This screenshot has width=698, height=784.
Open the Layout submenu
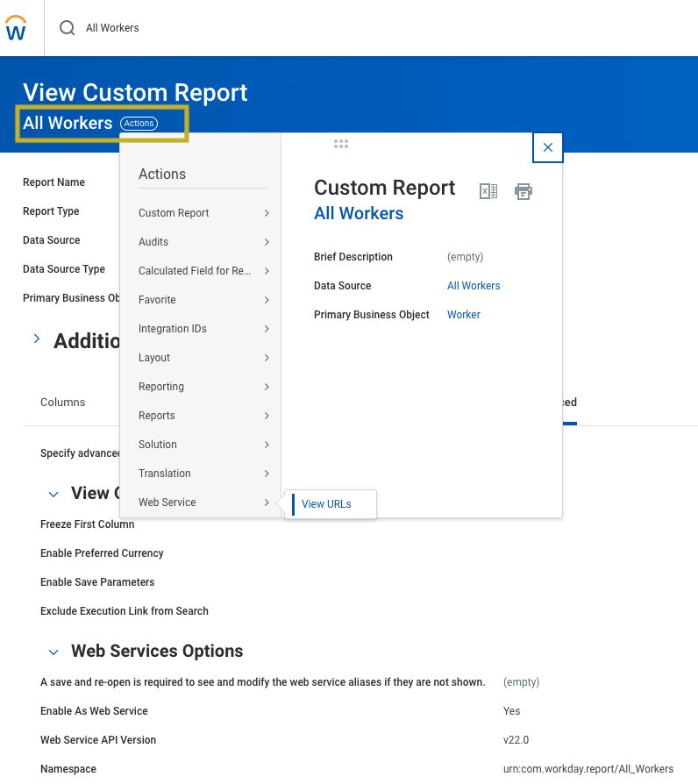(x=203, y=358)
